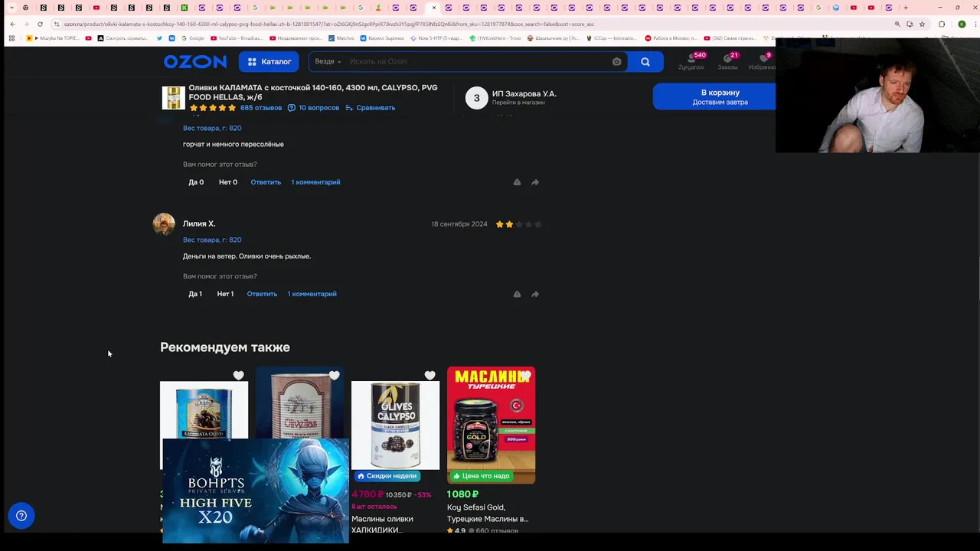This screenshot has height=551, width=980.
Task: Open Olives Calypso product image
Action: [x=395, y=425]
